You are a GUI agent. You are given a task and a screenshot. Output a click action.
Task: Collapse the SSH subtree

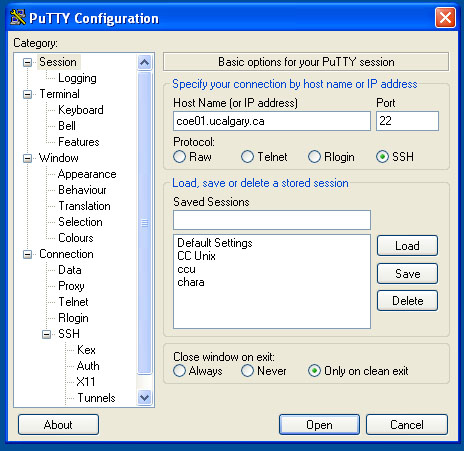tap(47, 334)
